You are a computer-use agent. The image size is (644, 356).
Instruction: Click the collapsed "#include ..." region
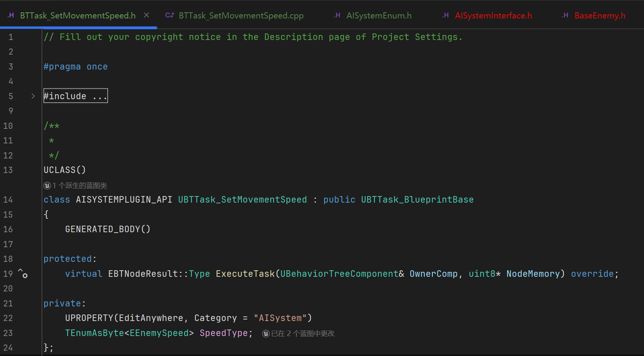(x=76, y=96)
